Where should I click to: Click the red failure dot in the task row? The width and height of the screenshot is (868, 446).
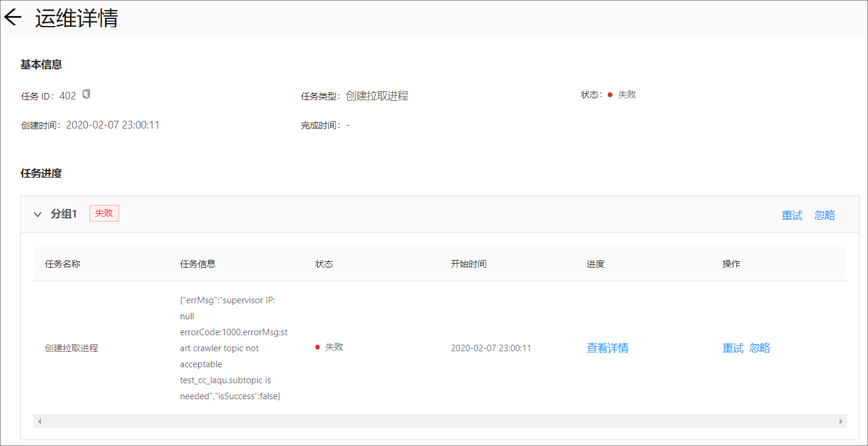(x=317, y=348)
